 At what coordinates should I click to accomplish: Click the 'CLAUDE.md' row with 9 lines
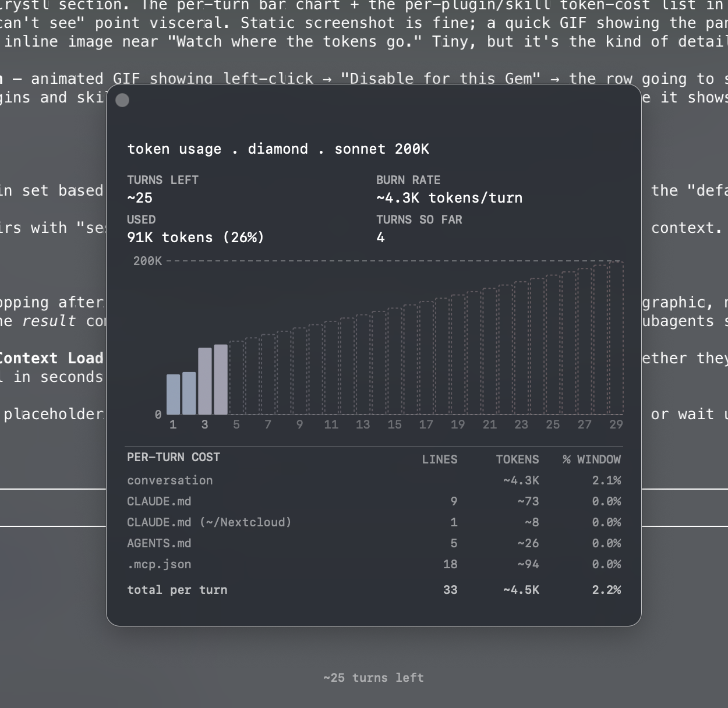374,501
